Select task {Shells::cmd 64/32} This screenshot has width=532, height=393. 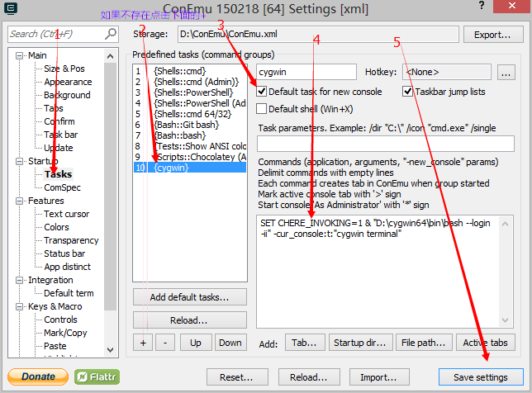190,114
